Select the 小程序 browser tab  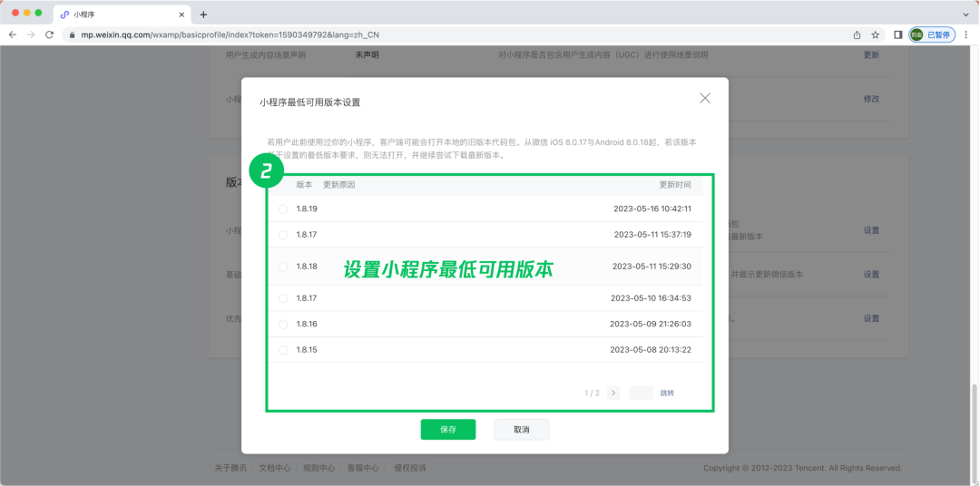[x=121, y=15]
